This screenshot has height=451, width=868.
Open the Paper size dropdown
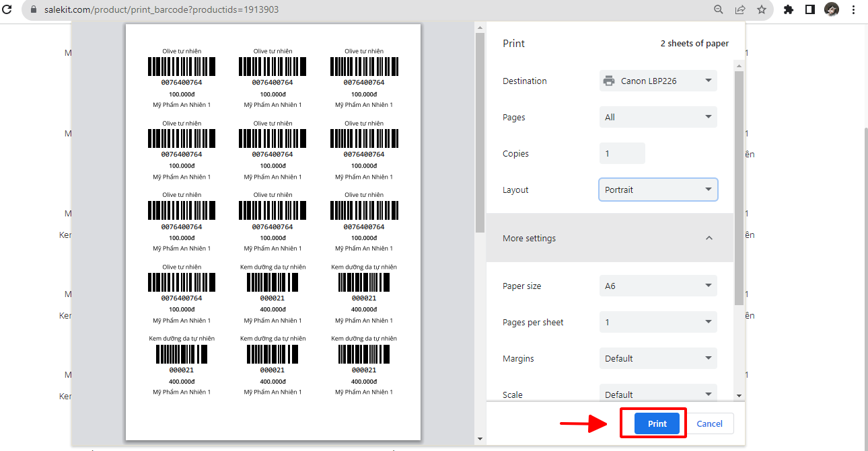click(x=658, y=286)
